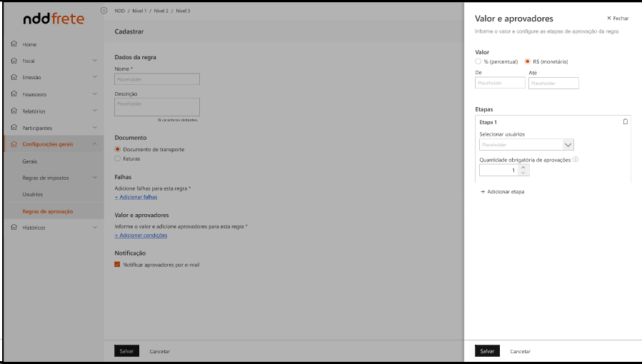This screenshot has width=642, height=364.
Task: Go to Usuários in the sidebar
Action: coord(33,194)
